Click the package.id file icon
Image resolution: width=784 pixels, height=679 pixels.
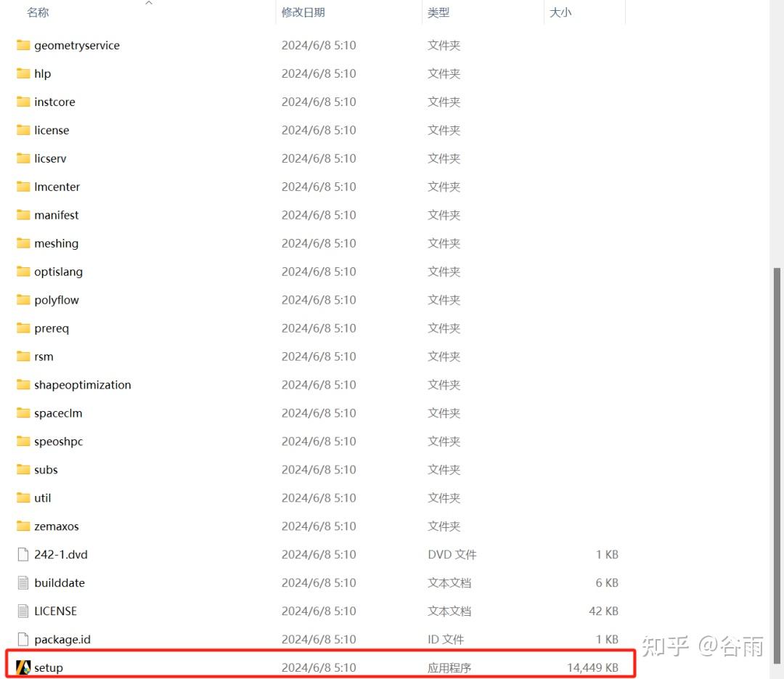click(23, 639)
